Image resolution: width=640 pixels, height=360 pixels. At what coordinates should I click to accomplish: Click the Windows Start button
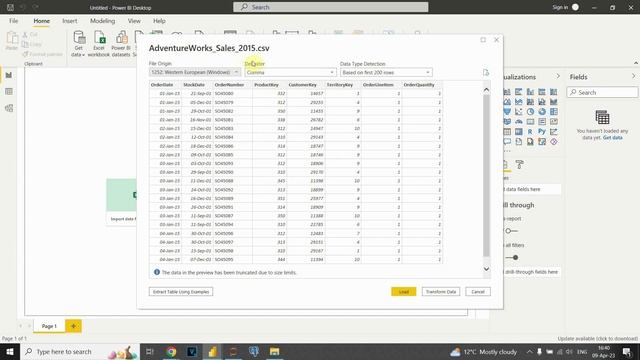[9, 351]
